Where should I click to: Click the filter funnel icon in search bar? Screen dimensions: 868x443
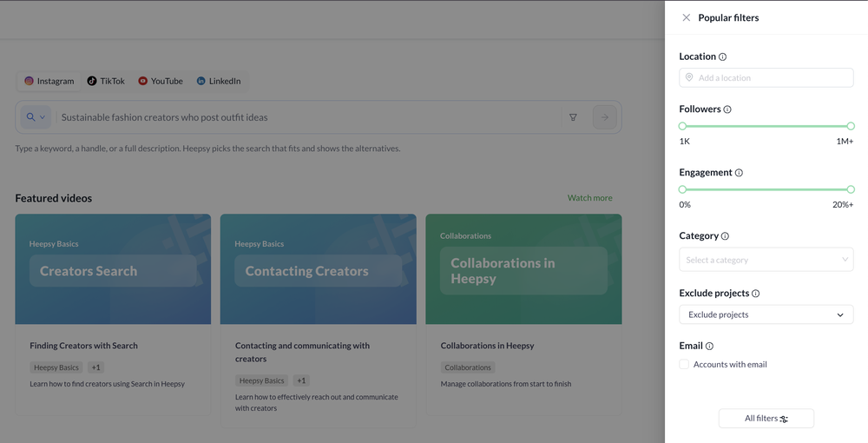tap(573, 117)
